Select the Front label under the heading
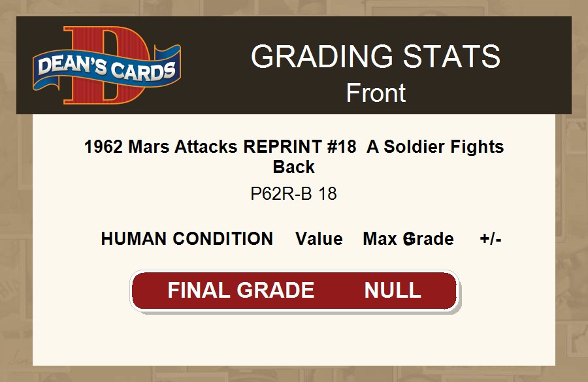 click(376, 93)
